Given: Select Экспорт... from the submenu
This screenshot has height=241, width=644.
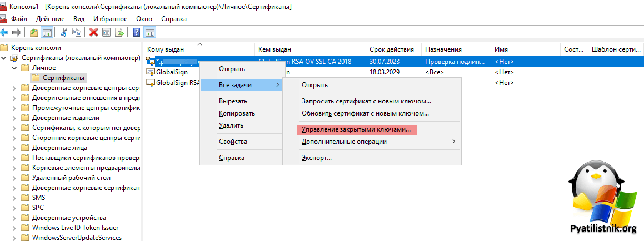Looking at the screenshot, I should click(317, 158).
